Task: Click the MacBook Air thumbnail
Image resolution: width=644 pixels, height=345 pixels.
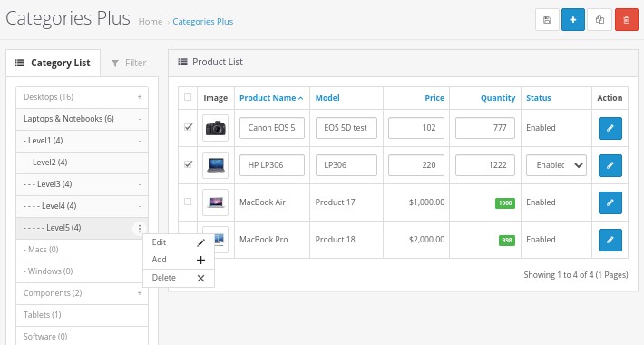Action: pos(215,202)
